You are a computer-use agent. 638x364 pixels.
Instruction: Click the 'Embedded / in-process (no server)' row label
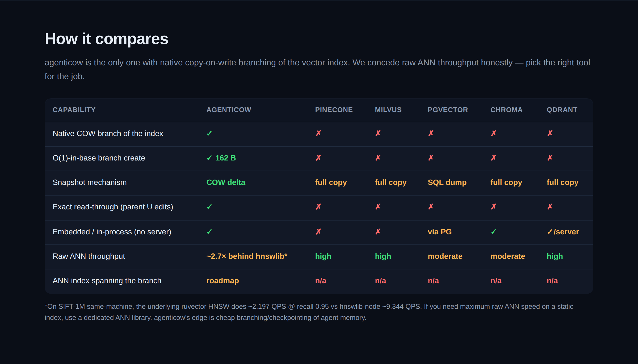[112, 232]
